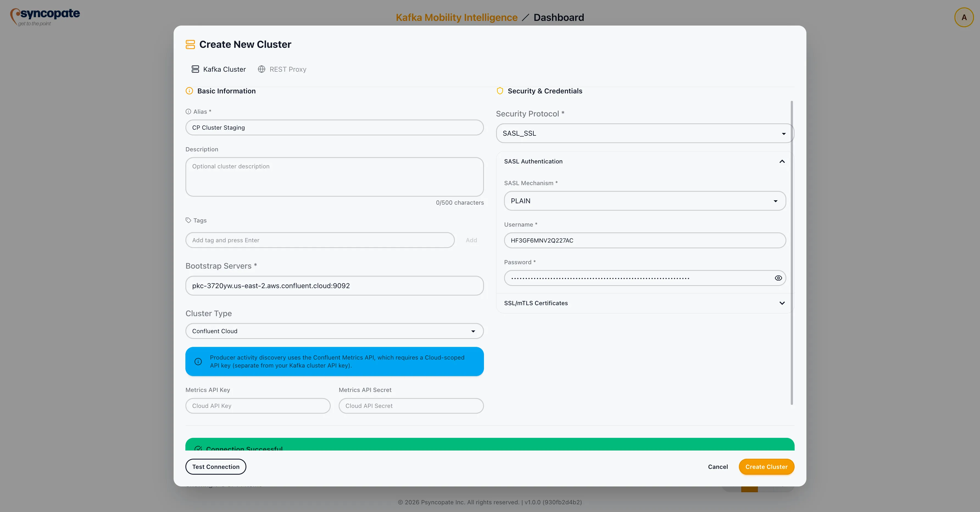The image size is (980, 512).
Task: Click the Tags label icon
Action: point(188,220)
